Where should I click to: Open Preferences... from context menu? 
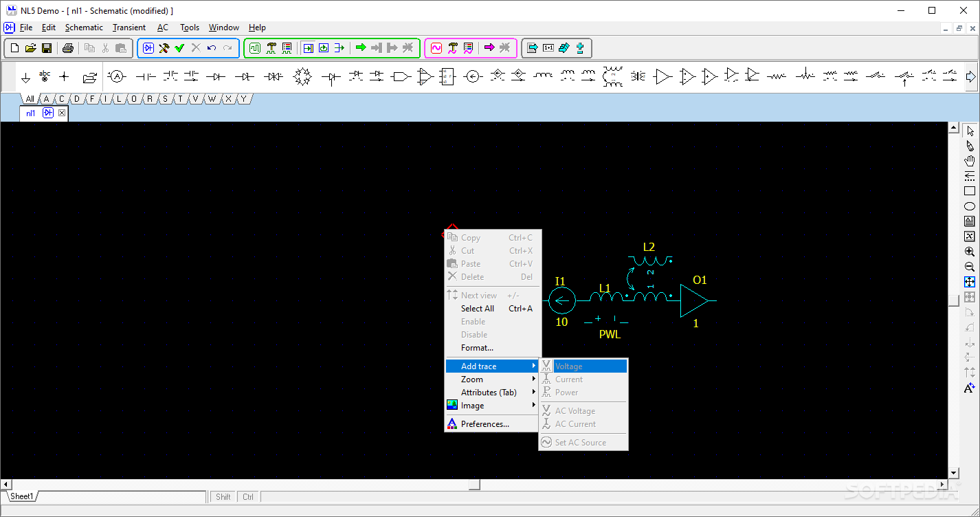[493, 424]
